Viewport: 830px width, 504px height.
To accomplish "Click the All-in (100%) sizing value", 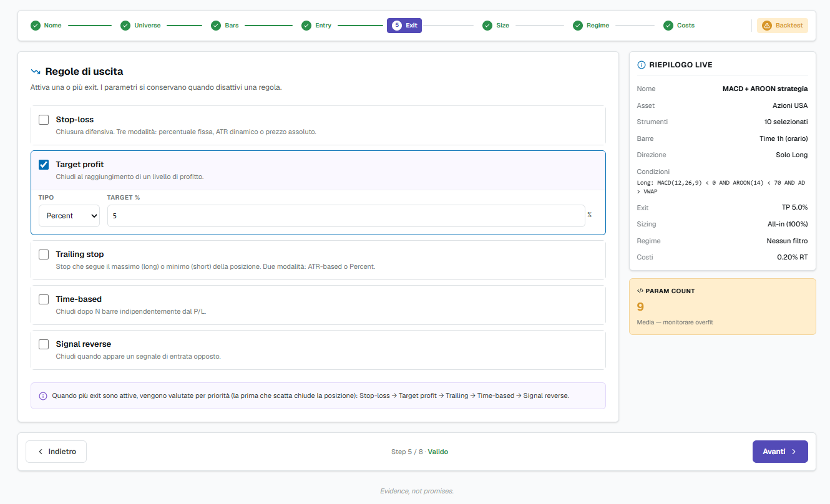I will pyautogui.click(x=788, y=224).
